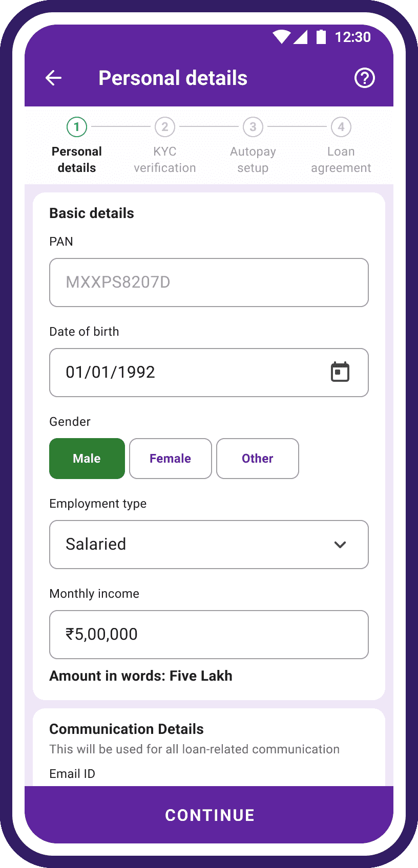Switch to KYC verification step
418x868 pixels.
165,160
